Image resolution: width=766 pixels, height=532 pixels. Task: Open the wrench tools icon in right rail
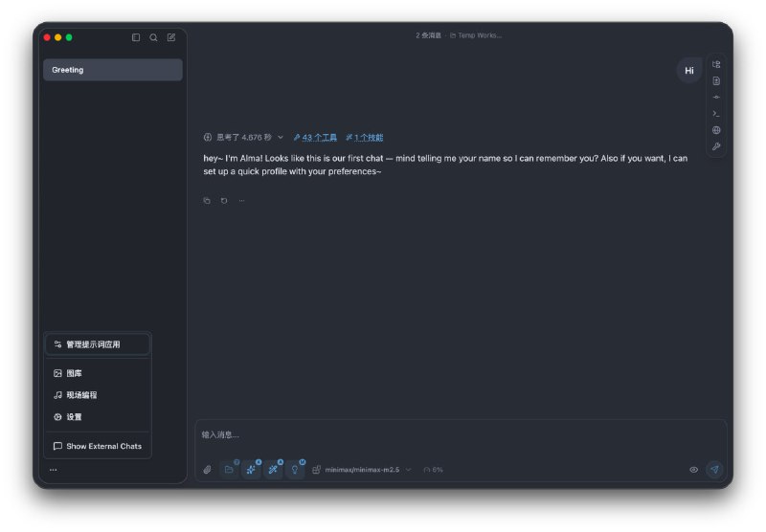(x=716, y=146)
